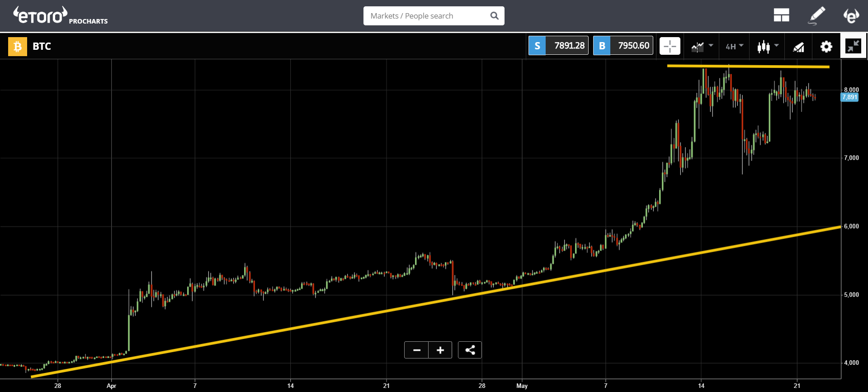Share the chart using share icon
The image size is (868, 392).
(x=470, y=350)
